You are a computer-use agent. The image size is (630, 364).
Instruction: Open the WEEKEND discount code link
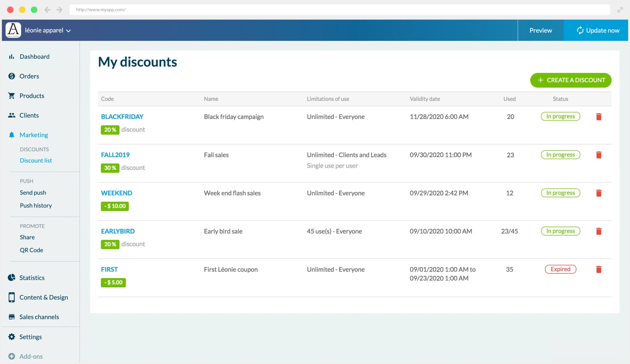[116, 193]
